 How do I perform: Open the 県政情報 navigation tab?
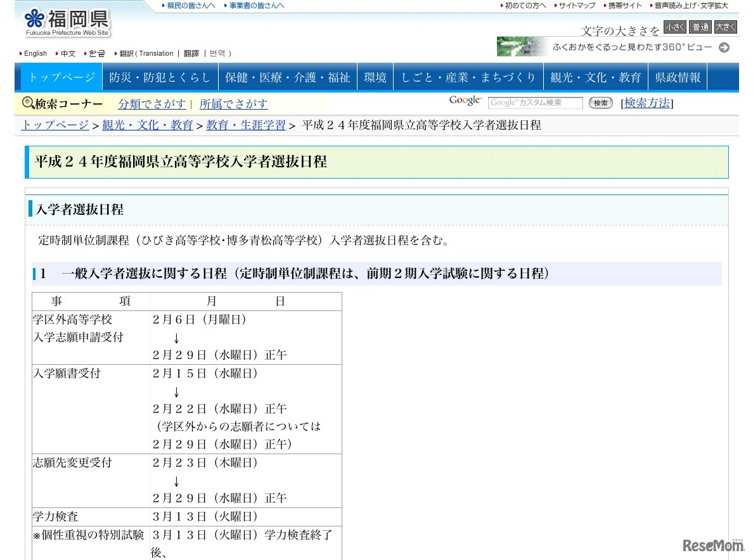(x=678, y=76)
